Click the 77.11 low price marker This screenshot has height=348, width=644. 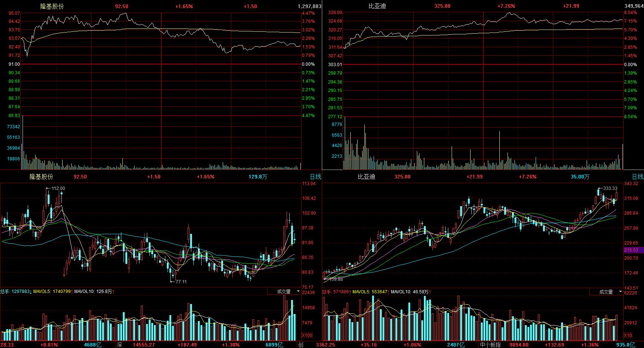pos(181,282)
